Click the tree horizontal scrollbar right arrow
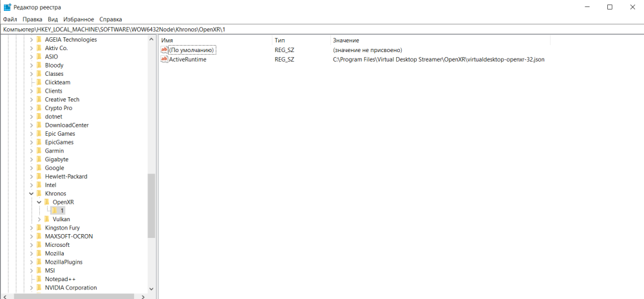Viewport: 644px width, 299px height. click(x=143, y=296)
